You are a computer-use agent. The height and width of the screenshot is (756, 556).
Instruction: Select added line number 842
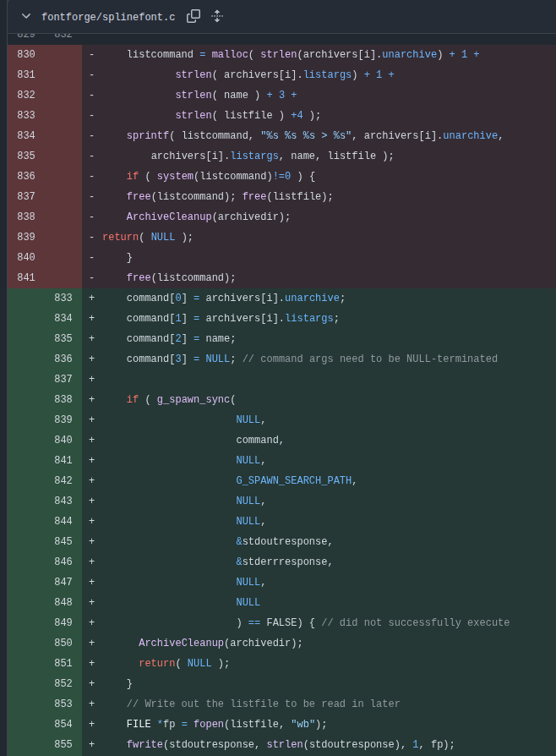63,480
